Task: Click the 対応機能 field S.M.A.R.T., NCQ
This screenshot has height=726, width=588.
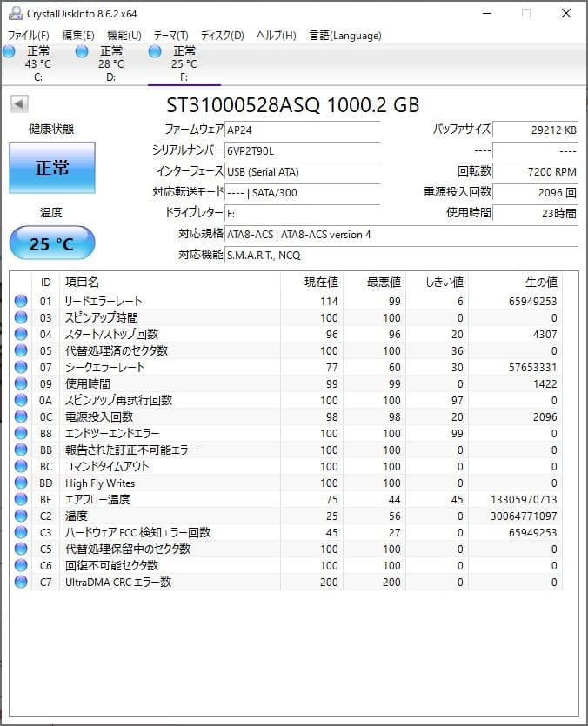Action: (x=401, y=256)
